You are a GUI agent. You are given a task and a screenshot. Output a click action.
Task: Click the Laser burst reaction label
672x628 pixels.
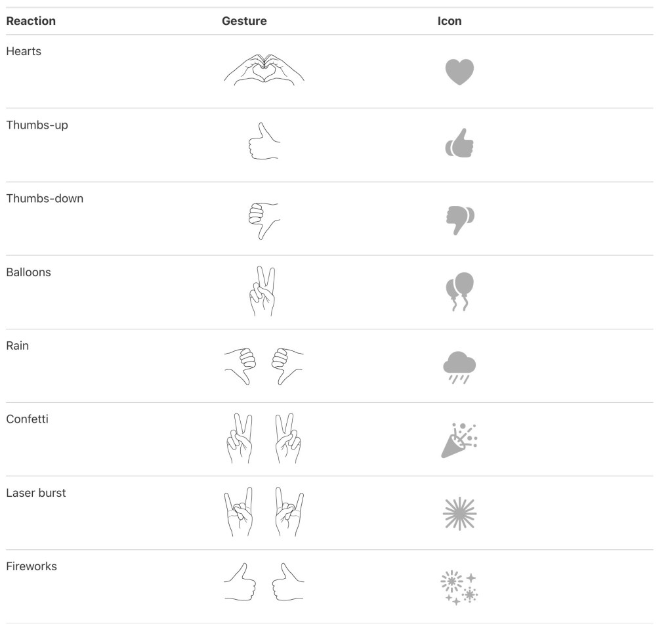(x=36, y=493)
